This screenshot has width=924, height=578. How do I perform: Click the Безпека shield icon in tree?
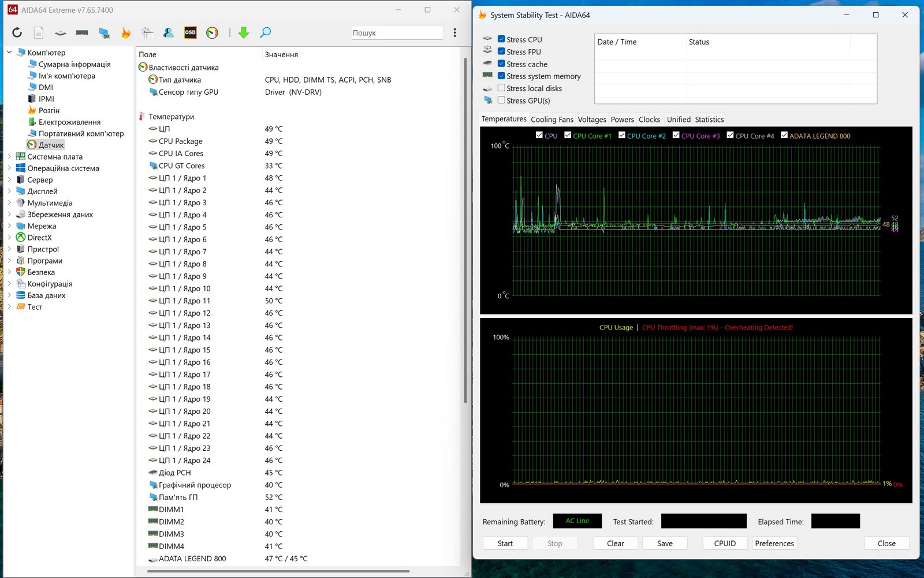pos(21,272)
